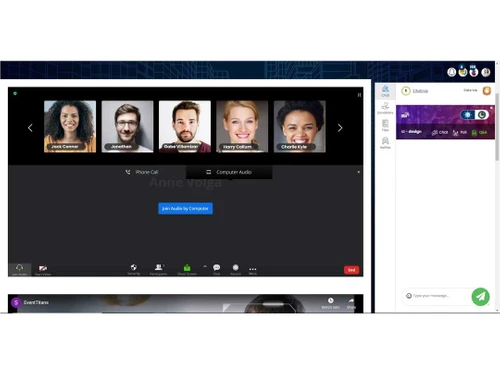Close the audio join dialog
The image size is (500, 375).
(x=359, y=172)
